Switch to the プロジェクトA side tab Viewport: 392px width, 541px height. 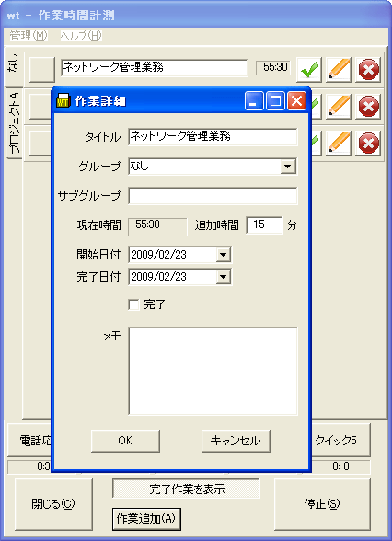point(15,123)
